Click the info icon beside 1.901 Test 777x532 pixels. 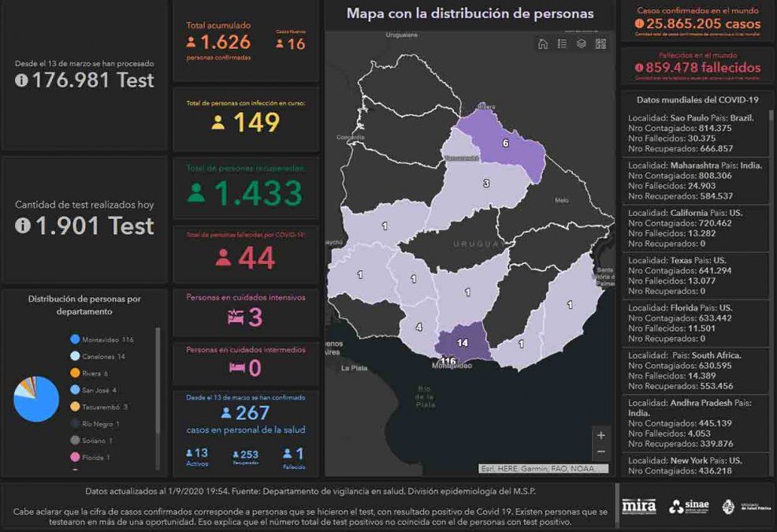coord(21,226)
